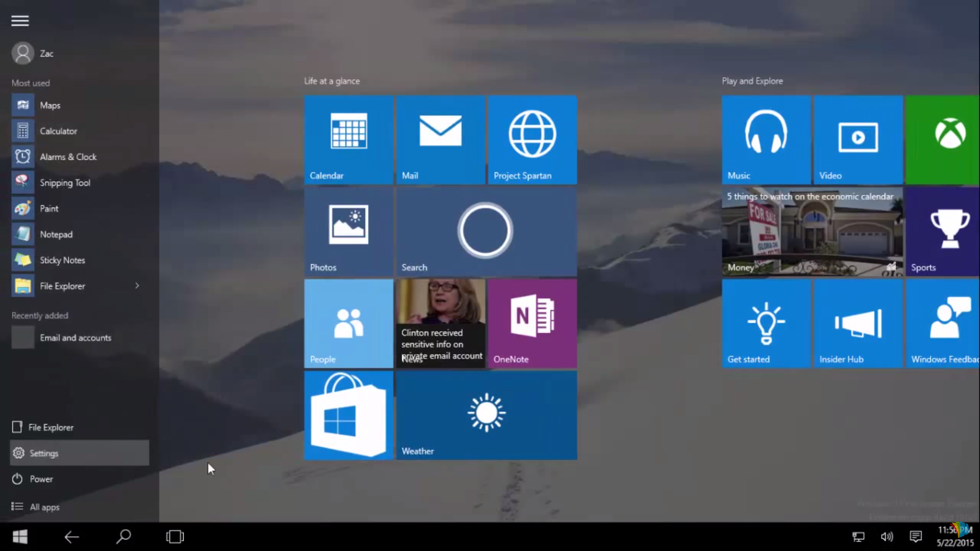Toggle the hamburger menu at top left
This screenshot has width=980, height=551.
click(20, 20)
